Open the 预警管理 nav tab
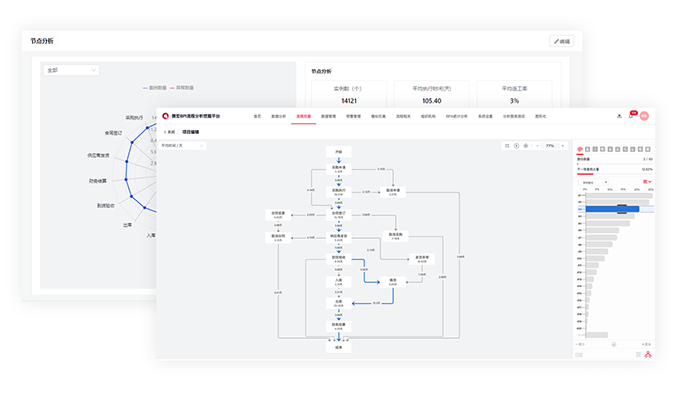This screenshot has height=394, width=680. click(x=353, y=116)
